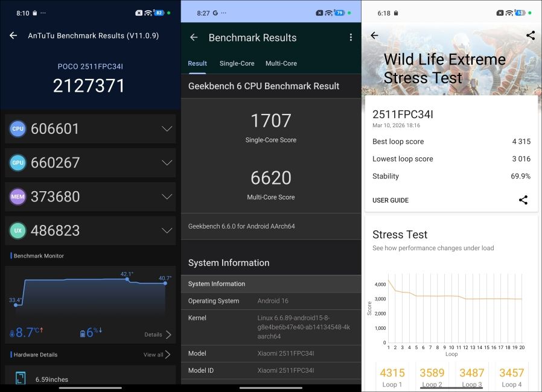542x392 pixels.
Task: Share the Wild Life Extreme results
Action: (x=531, y=36)
